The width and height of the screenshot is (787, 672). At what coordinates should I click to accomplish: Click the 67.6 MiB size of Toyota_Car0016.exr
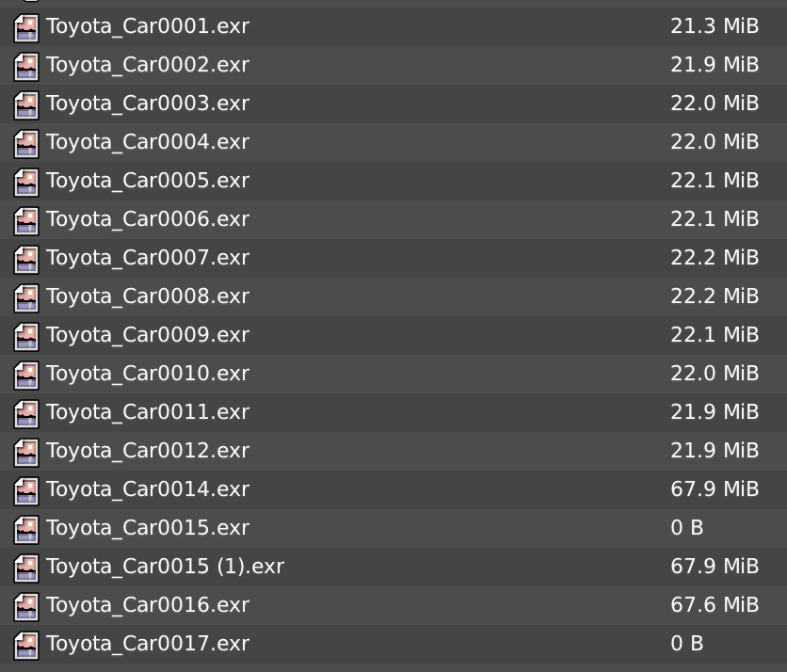715,606
